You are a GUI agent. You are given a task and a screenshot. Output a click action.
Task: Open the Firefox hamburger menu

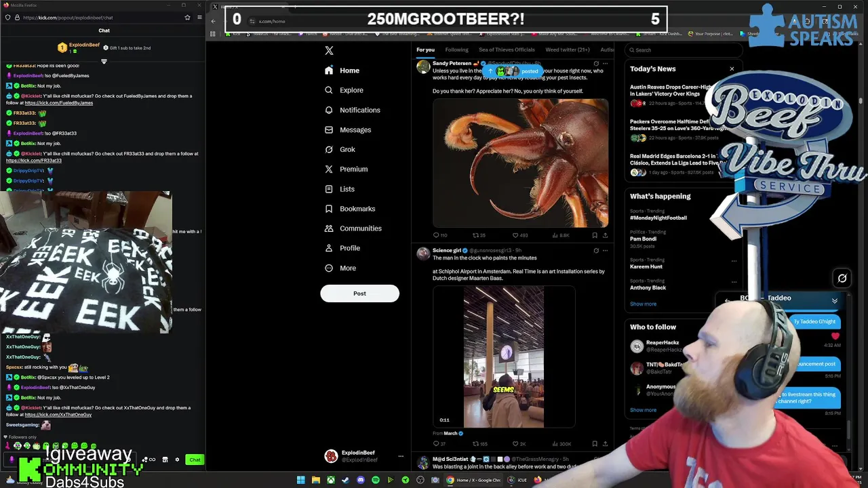[199, 18]
